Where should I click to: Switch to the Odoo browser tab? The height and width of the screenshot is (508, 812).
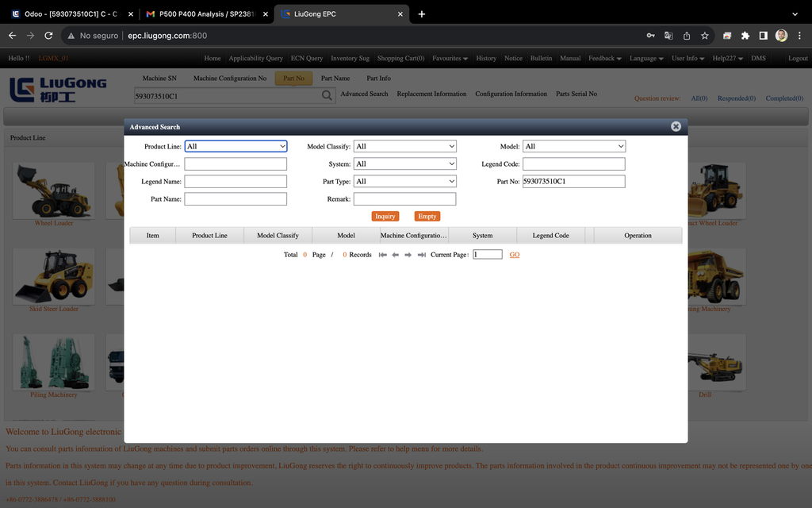(x=70, y=14)
